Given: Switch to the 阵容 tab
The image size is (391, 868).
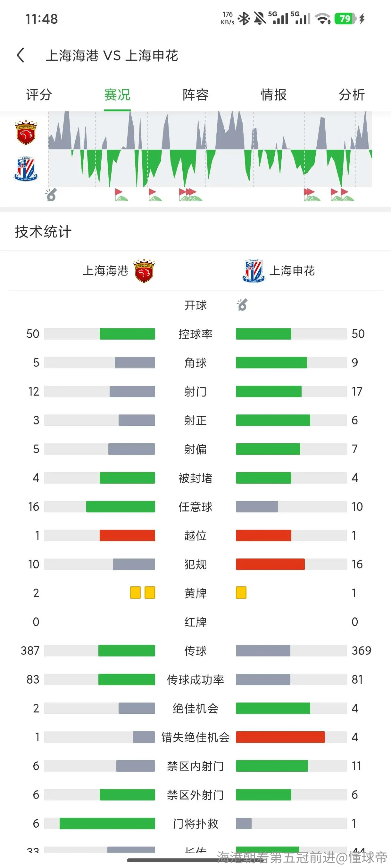Looking at the screenshot, I should [x=195, y=95].
